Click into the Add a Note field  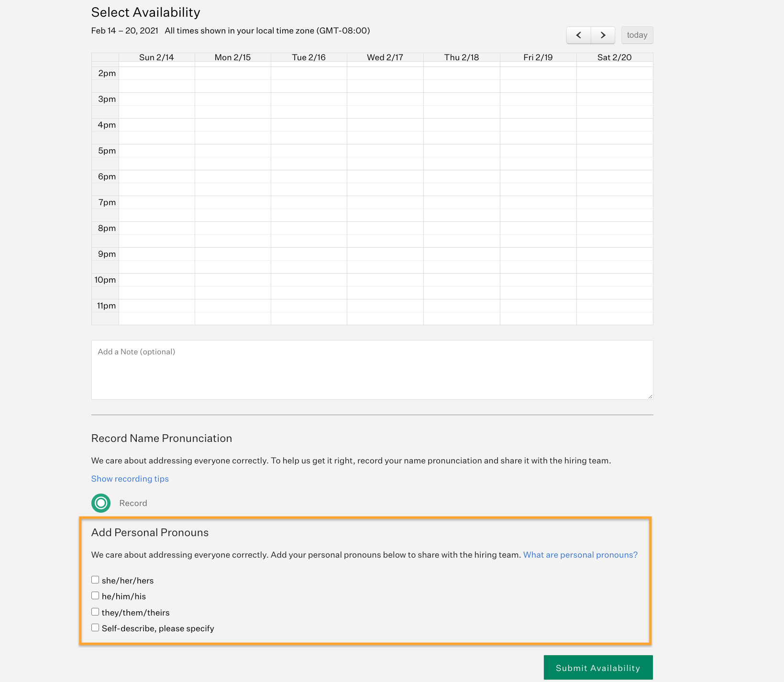(x=372, y=370)
